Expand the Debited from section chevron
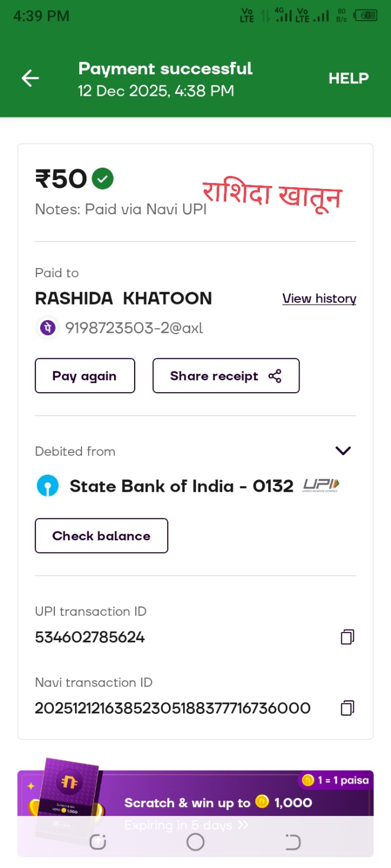Viewport: 391px width, 868px height. point(343,451)
